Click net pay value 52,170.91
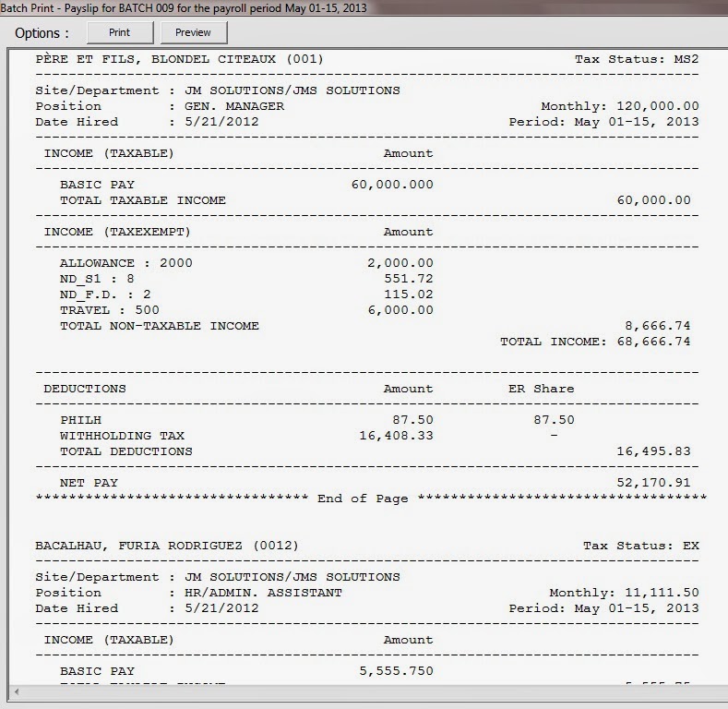The width and height of the screenshot is (728, 709). click(x=653, y=483)
